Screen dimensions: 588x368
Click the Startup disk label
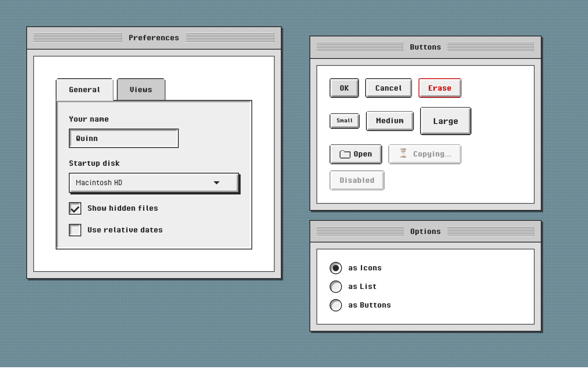pyautogui.click(x=94, y=163)
